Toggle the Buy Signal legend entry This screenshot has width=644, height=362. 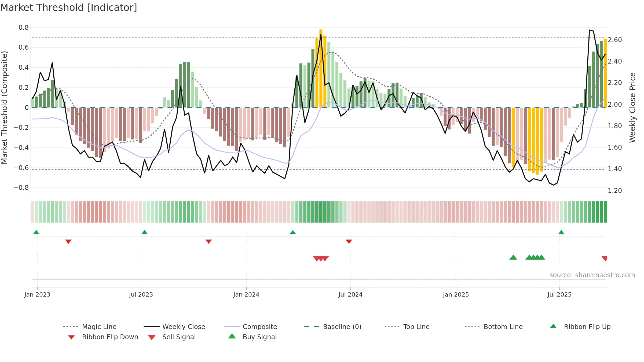click(252, 337)
